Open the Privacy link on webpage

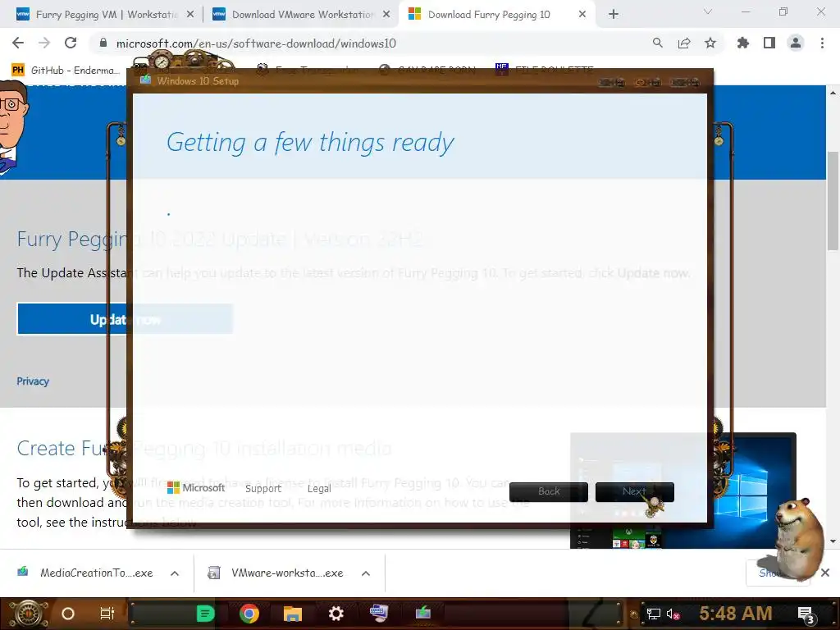coord(33,381)
